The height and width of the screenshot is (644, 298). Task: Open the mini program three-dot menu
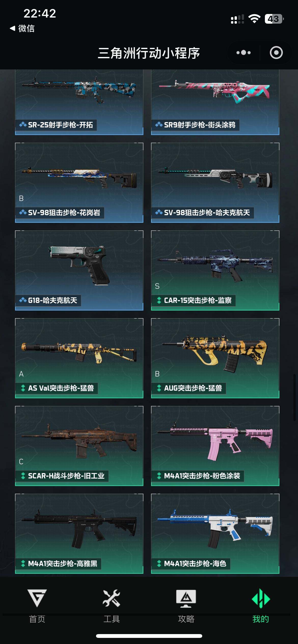[243, 53]
